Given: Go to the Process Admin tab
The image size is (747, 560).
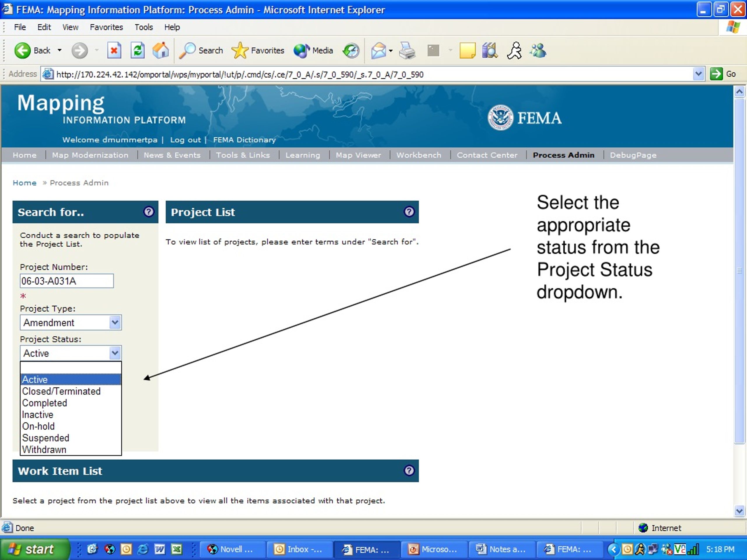Looking at the screenshot, I should click(563, 155).
